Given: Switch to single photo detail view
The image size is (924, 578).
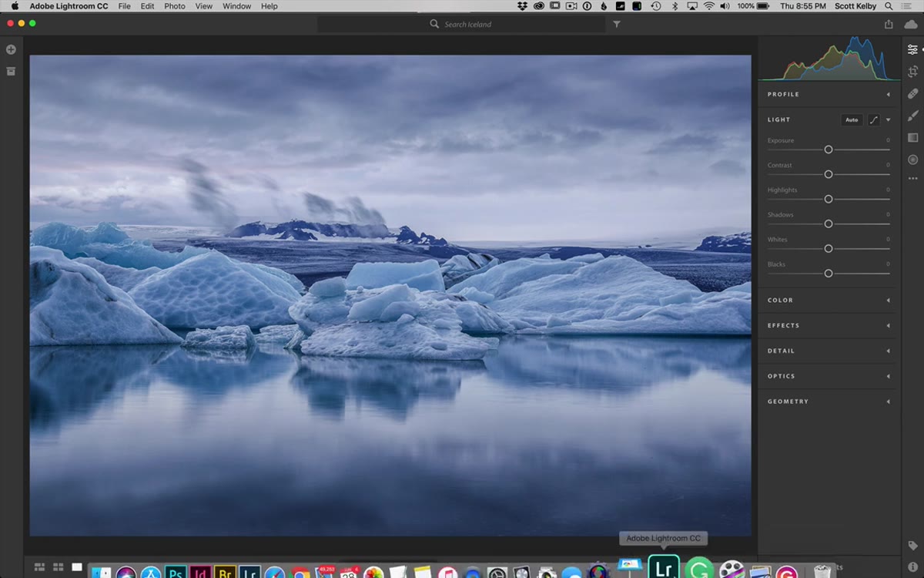Looking at the screenshot, I should (77, 567).
